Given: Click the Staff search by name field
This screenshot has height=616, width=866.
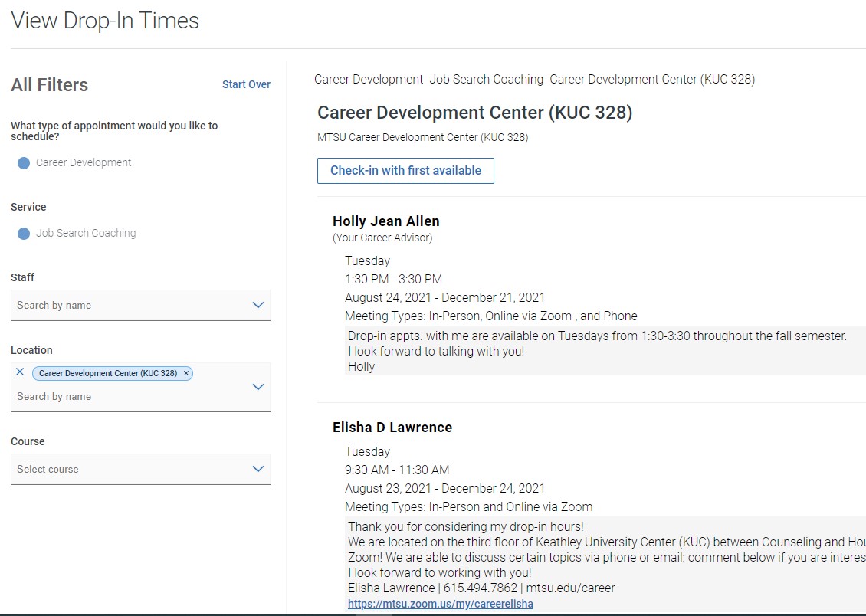Looking at the screenshot, I should coord(123,305).
